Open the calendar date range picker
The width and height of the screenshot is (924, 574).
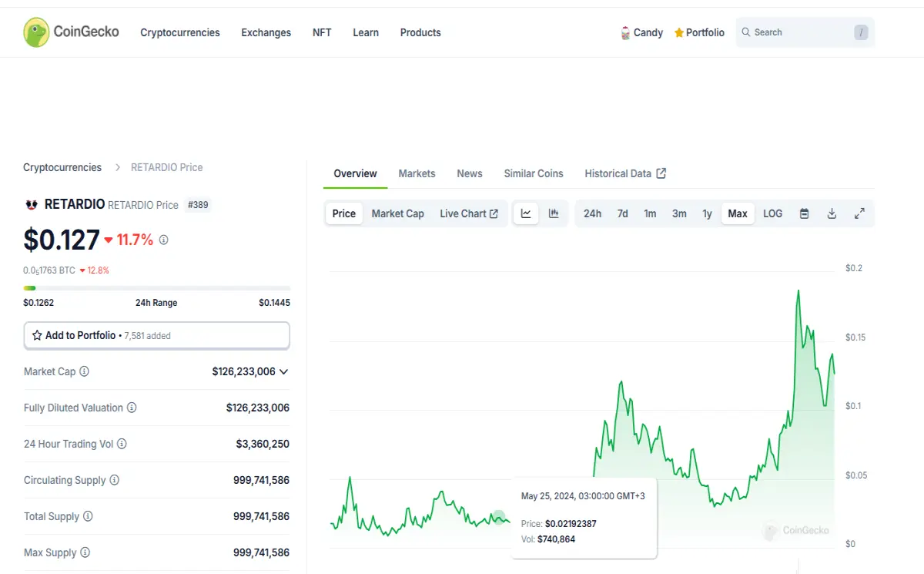(x=804, y=213)
